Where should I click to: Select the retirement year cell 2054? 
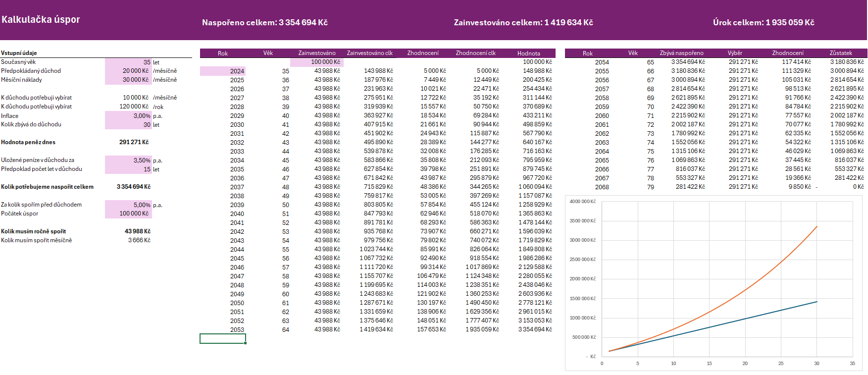tap(602, 62)
